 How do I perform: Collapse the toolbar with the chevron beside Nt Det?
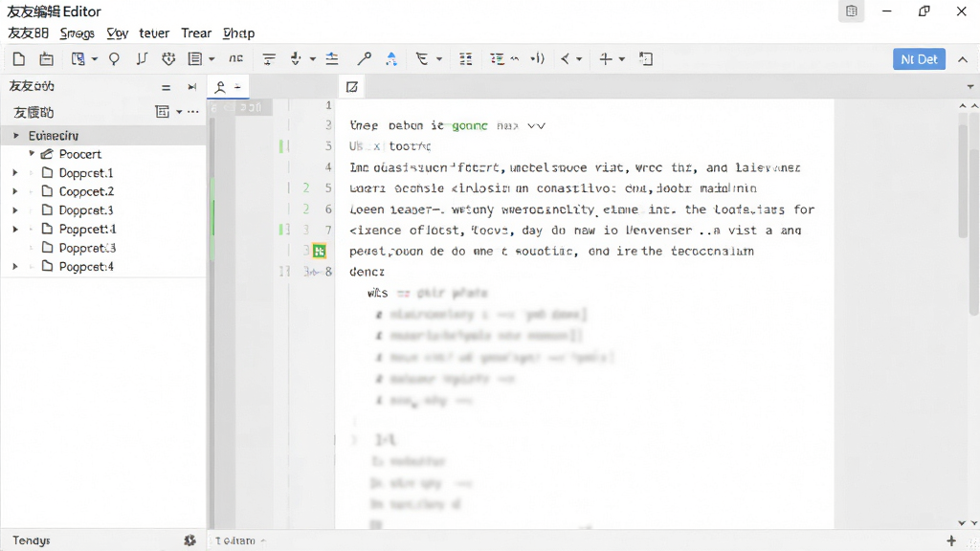pos(963,59)
